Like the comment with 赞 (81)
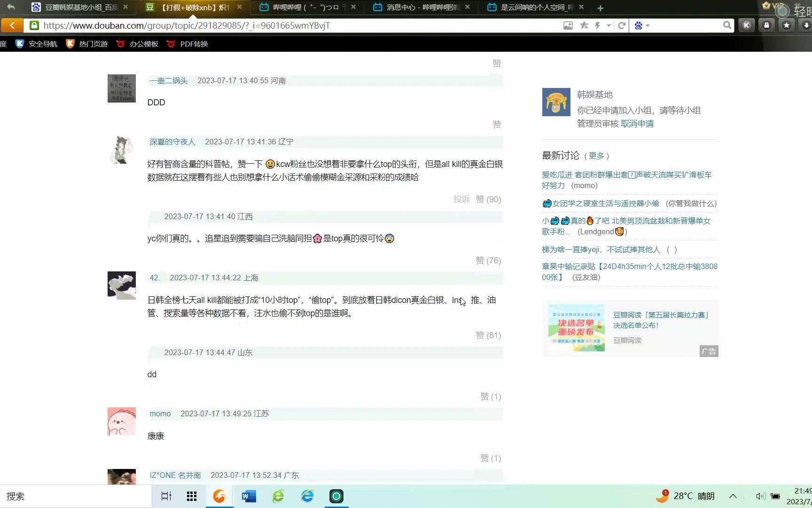 pos(488,335)
